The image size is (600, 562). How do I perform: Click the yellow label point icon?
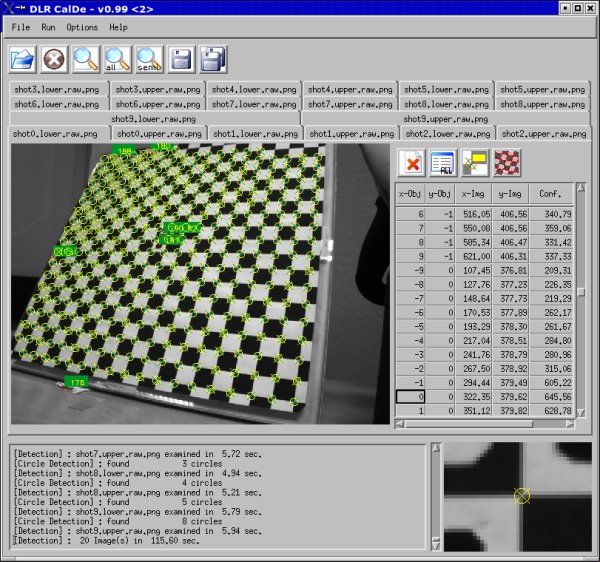click(475, 162)
